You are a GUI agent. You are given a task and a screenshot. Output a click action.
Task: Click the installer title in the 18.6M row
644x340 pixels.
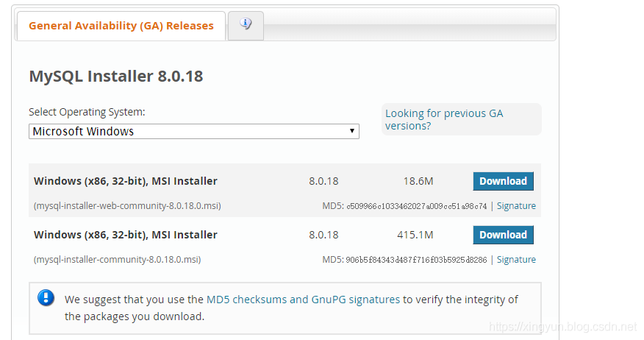click(x=126, y=181)
